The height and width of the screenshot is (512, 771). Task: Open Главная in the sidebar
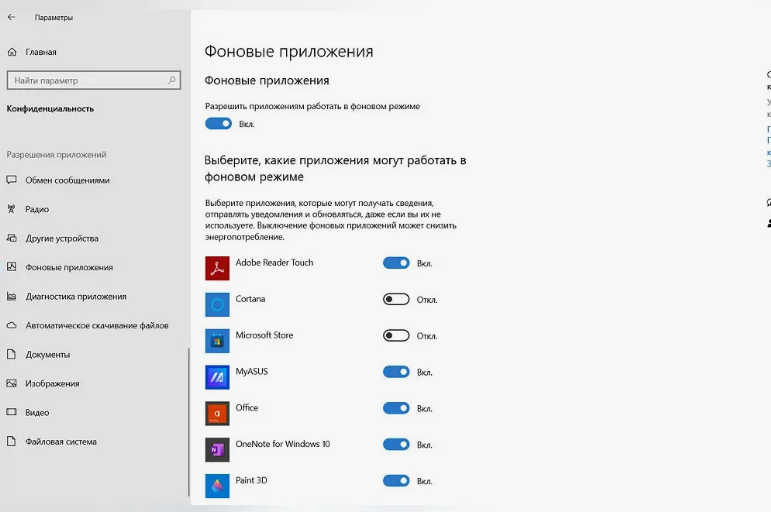(x=41, y=52)
